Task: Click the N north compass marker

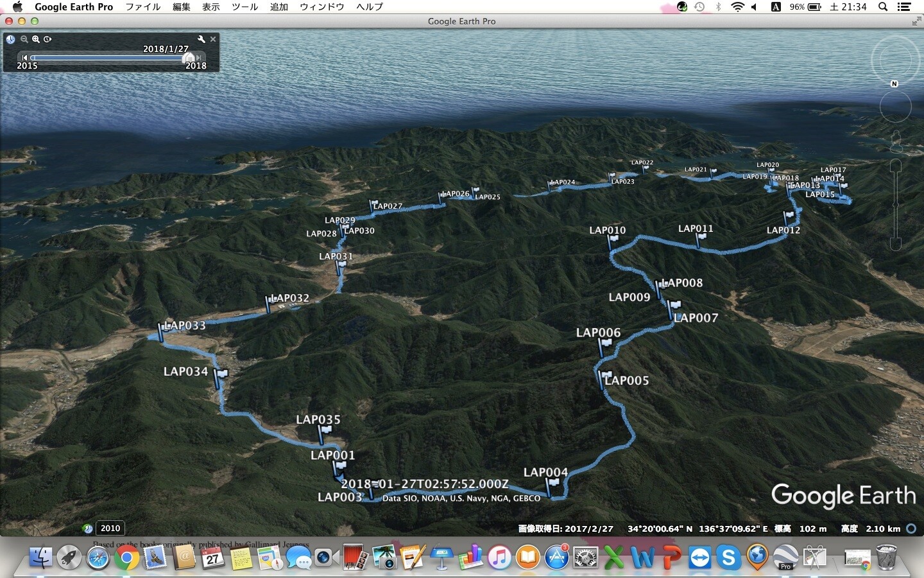Action: 894,83
